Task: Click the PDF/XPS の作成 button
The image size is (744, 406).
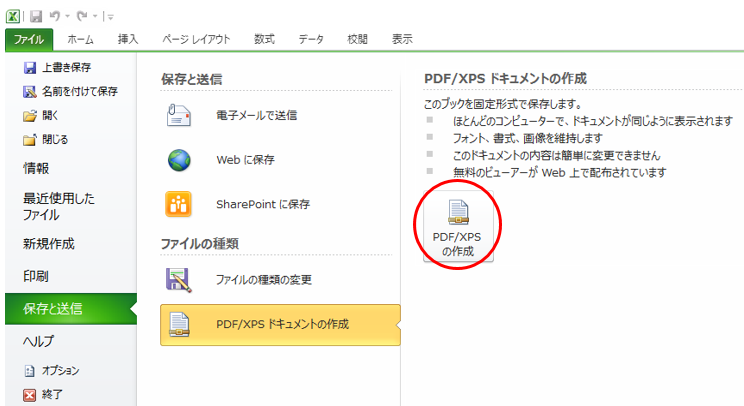Action: [458, 226]
